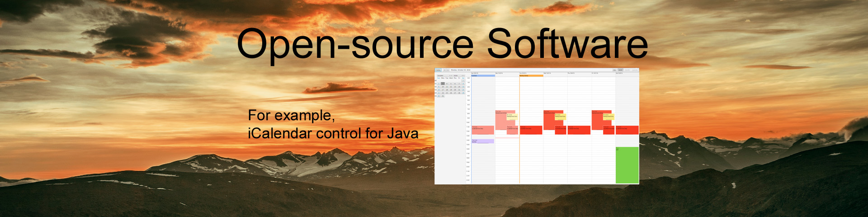Click the purple Sunday afternoon event
The height and width of the screenshot is (217, 868).
(x=482, y=141)
